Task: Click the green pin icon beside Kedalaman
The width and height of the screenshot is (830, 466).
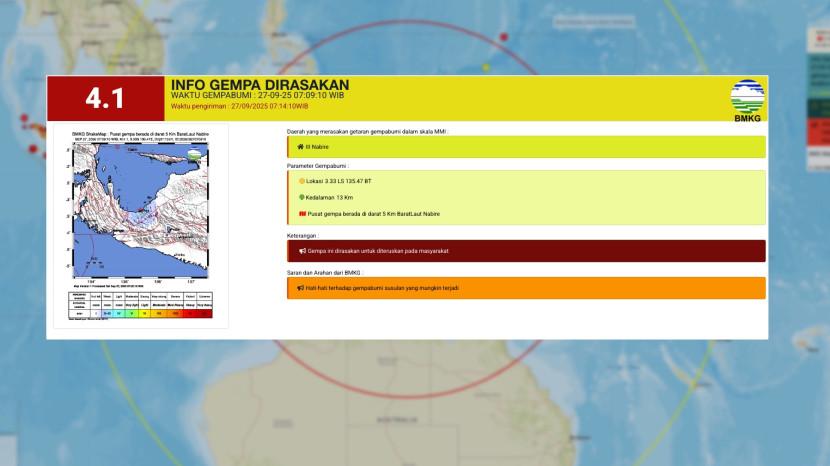Action: [301, 197]
